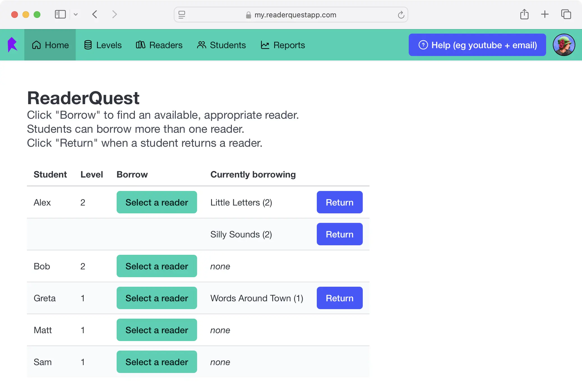
Task: Click the Level column header
Action: point(92,174)
